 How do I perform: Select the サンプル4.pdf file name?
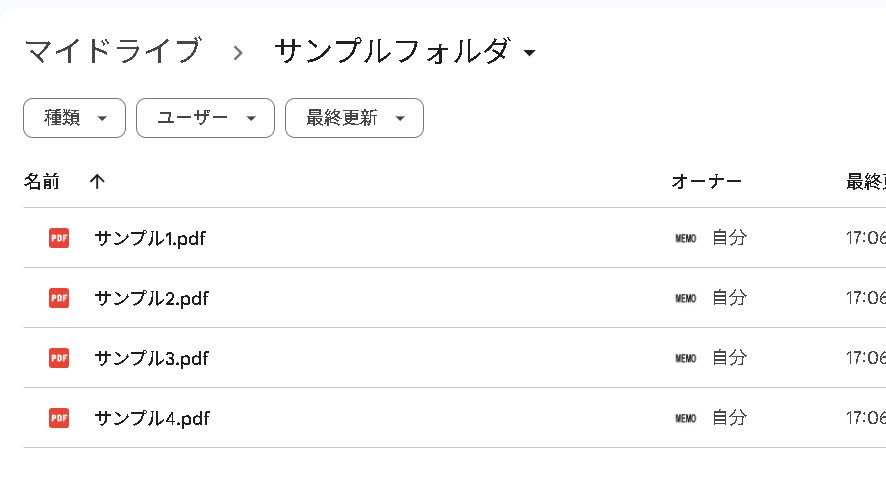(x=151, y=418)
